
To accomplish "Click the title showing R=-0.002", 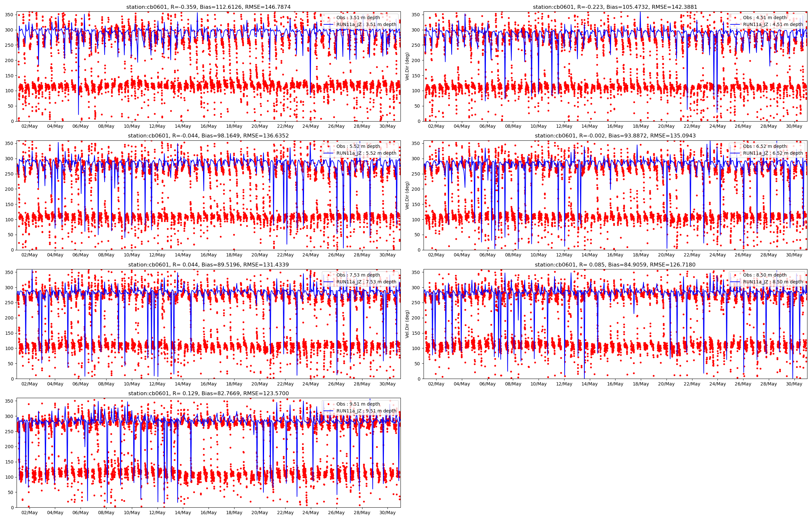I will click(615, 136).
